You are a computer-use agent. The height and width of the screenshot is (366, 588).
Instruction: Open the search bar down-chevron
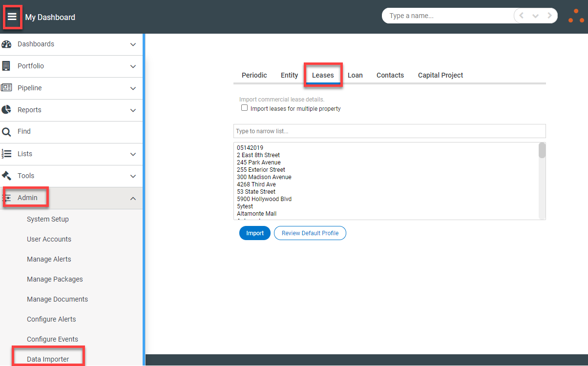[536, 16]
